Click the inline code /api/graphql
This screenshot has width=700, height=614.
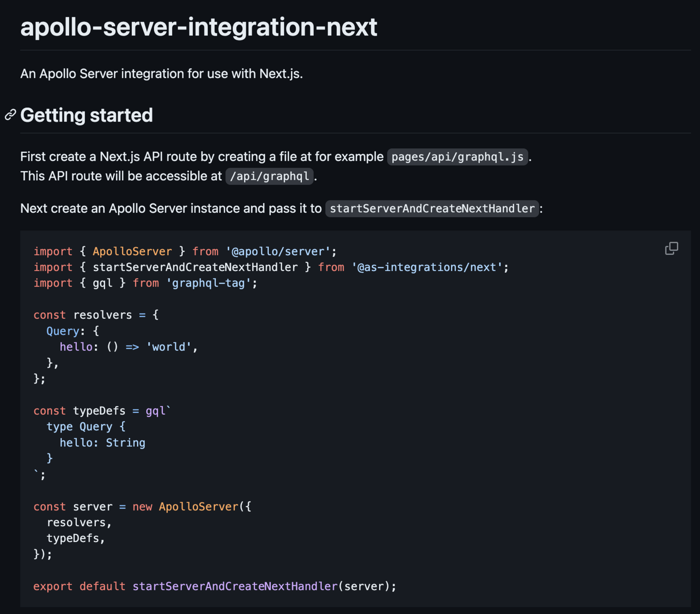pyautogui.click(x=270, y=176)
